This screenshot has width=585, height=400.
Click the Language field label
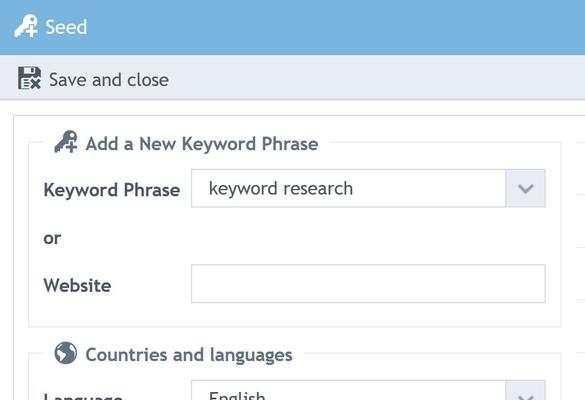pyautogui.click(x=83, y=396)
